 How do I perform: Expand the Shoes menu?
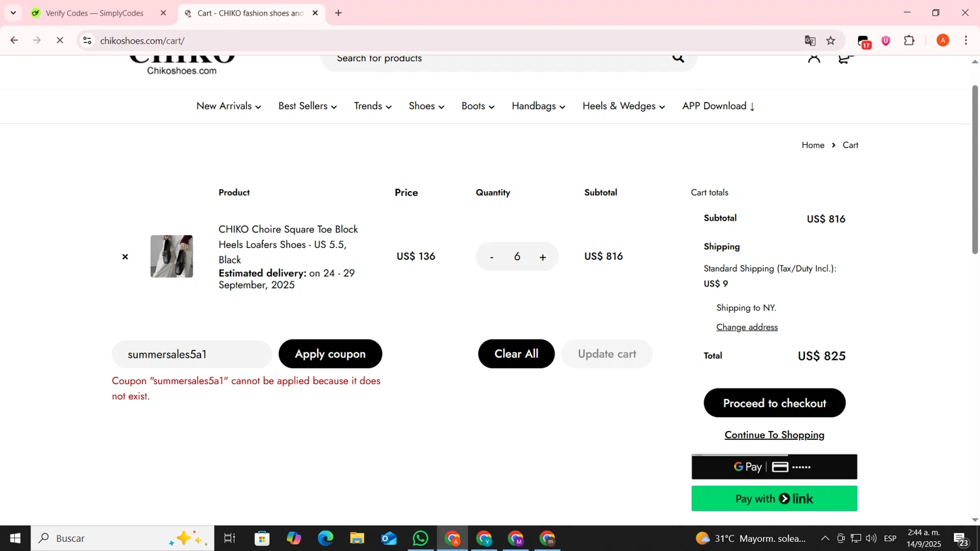click(x=427, y=106)
